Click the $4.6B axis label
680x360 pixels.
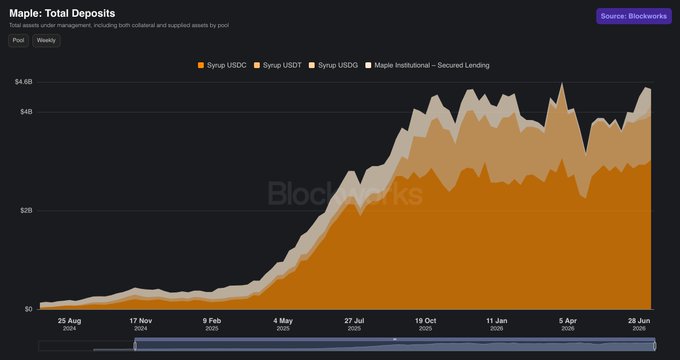[x=23, y=82]
